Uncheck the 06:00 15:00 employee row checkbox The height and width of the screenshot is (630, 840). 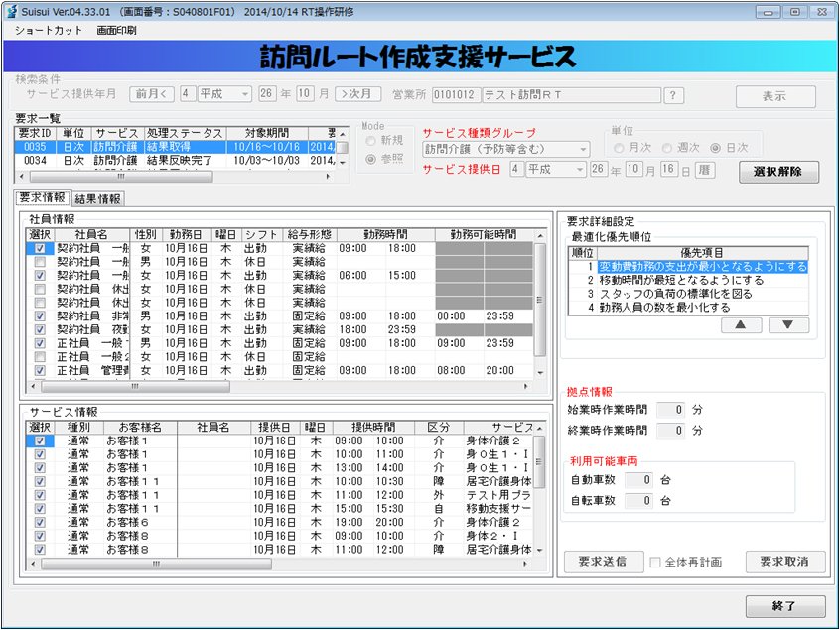click(40, 275)
